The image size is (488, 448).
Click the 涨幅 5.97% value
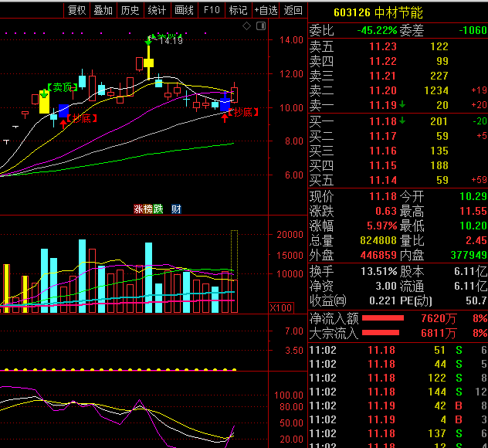[382, 226]
